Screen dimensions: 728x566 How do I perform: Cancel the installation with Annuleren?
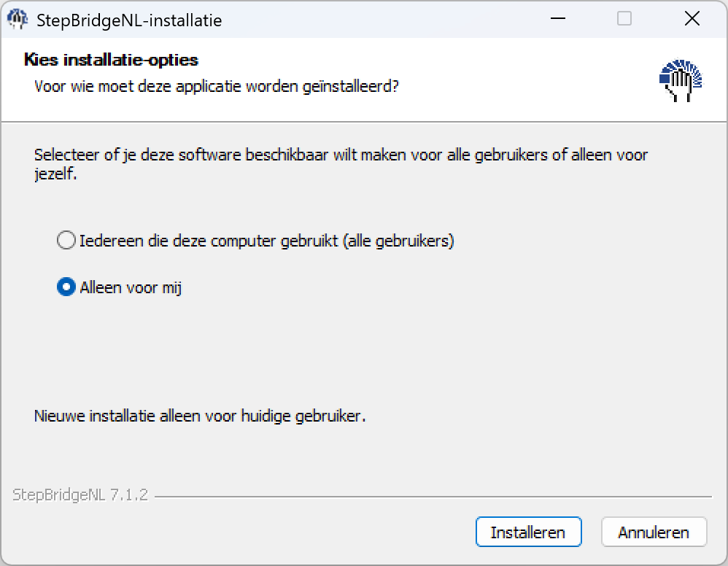point(654,532)
